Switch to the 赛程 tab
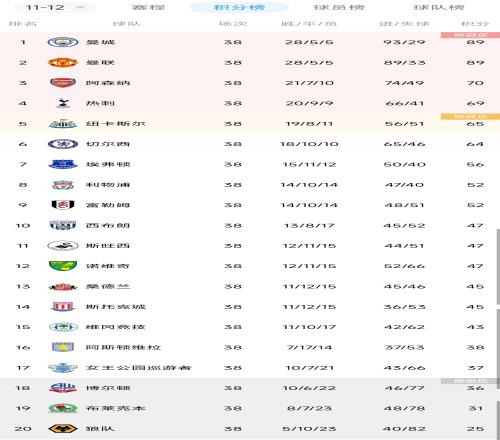This screenshot has height=440, width=500. tap(148, 7)
